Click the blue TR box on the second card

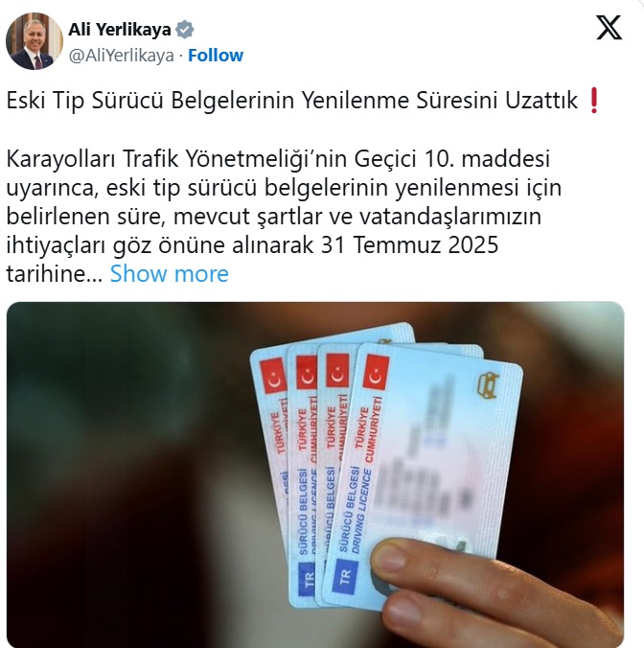(x=306, y=580)
